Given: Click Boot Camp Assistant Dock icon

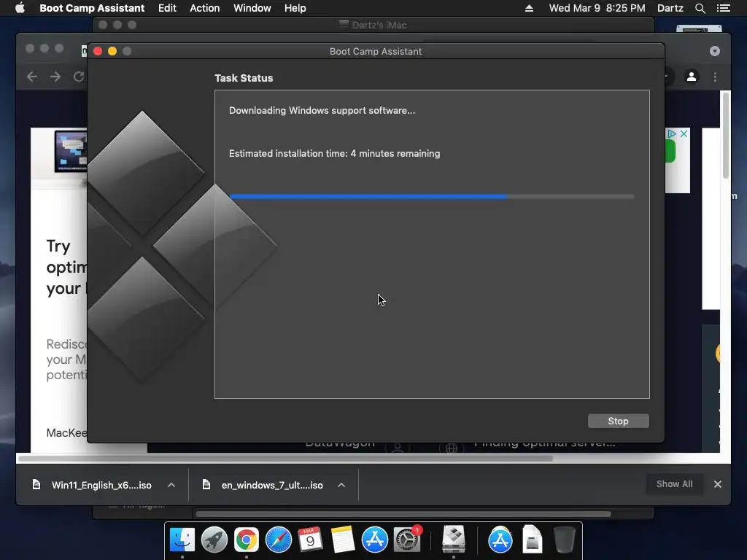Looking at the screenshot, I should 454,539.
